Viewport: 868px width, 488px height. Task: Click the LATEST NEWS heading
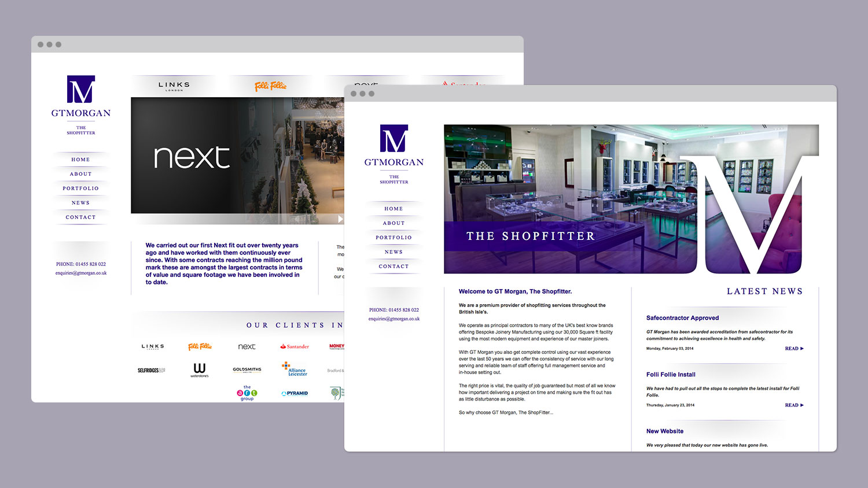[x=765, y=291]
